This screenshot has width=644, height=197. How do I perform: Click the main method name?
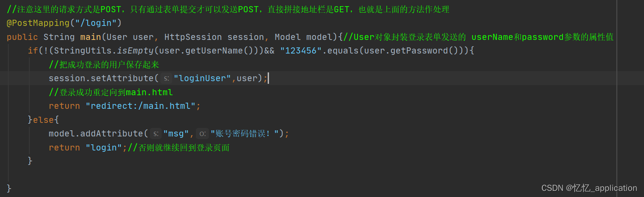(x=91, y=37)
